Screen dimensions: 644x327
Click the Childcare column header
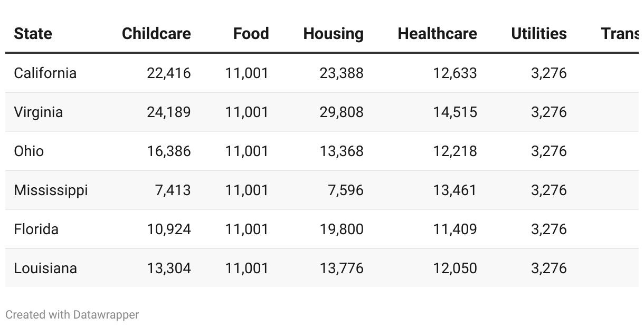[156, 34]
